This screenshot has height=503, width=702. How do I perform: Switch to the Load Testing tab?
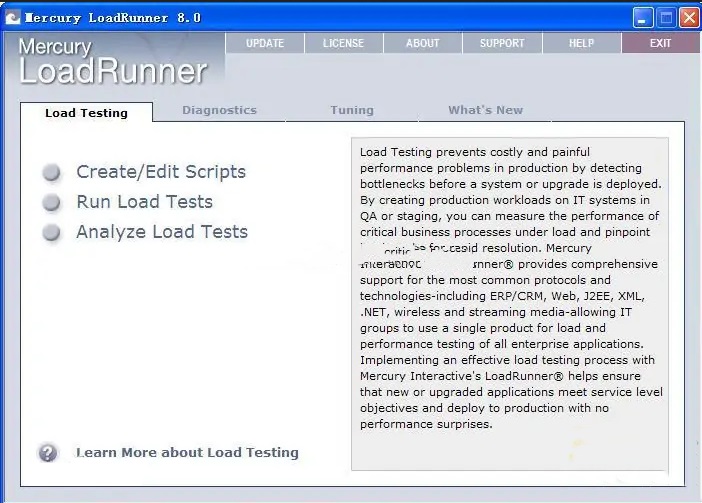coord(86,113)
